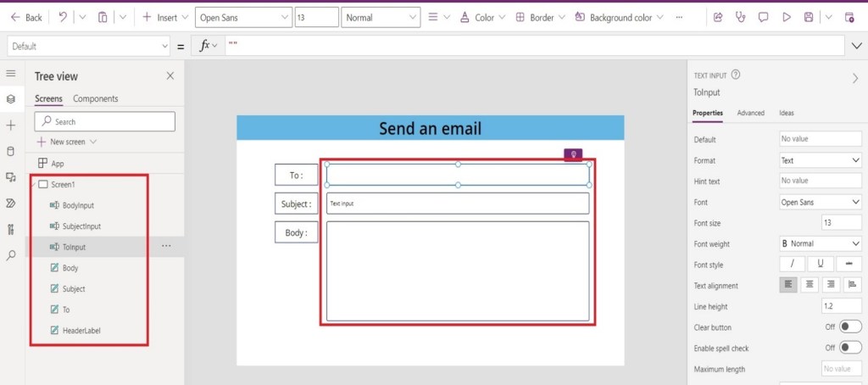Close the Tree view panel

170,76
